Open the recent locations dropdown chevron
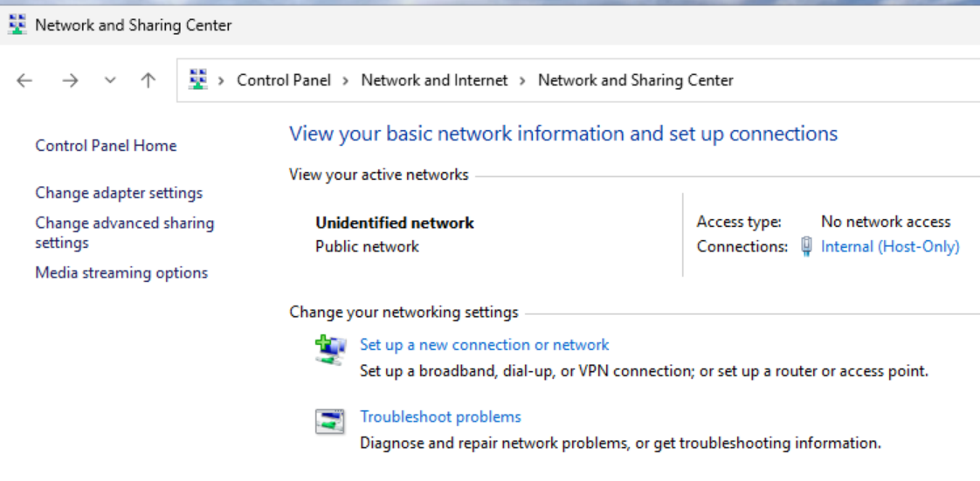The height and width of the screenshot is (481, 980). 110,80
